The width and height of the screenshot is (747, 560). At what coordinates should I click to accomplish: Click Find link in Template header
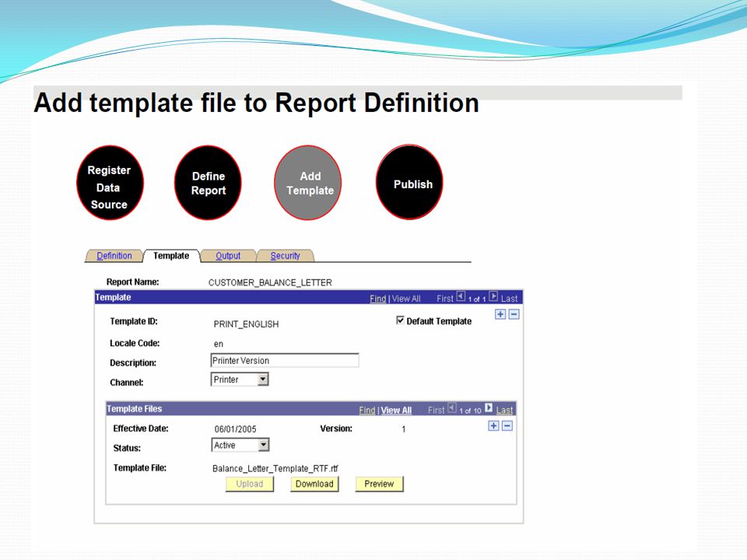tap(378, 299)
